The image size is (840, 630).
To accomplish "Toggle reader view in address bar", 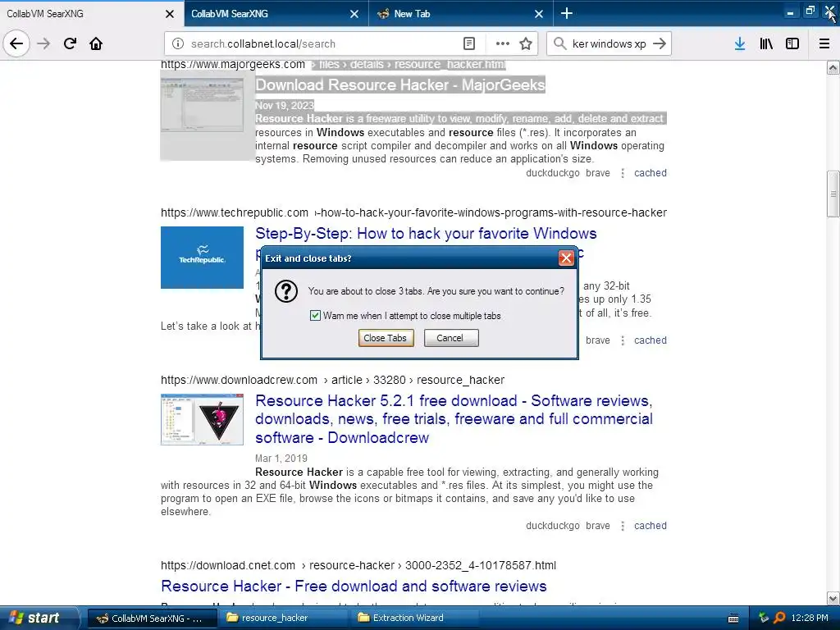I will point(468,43).
